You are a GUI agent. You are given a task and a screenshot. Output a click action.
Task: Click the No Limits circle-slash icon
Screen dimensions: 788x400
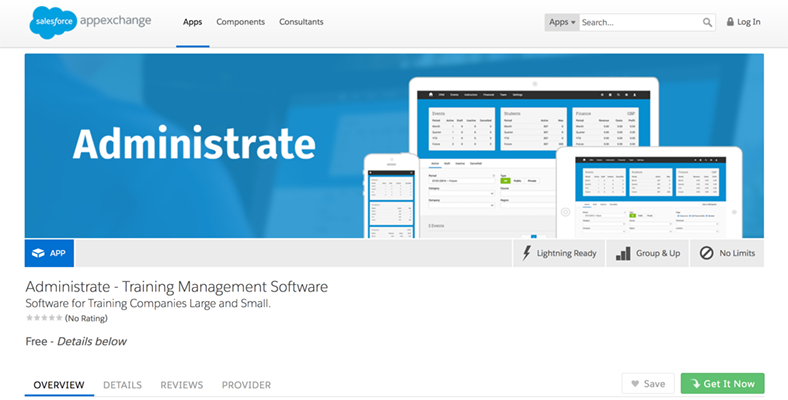(707, 253)
